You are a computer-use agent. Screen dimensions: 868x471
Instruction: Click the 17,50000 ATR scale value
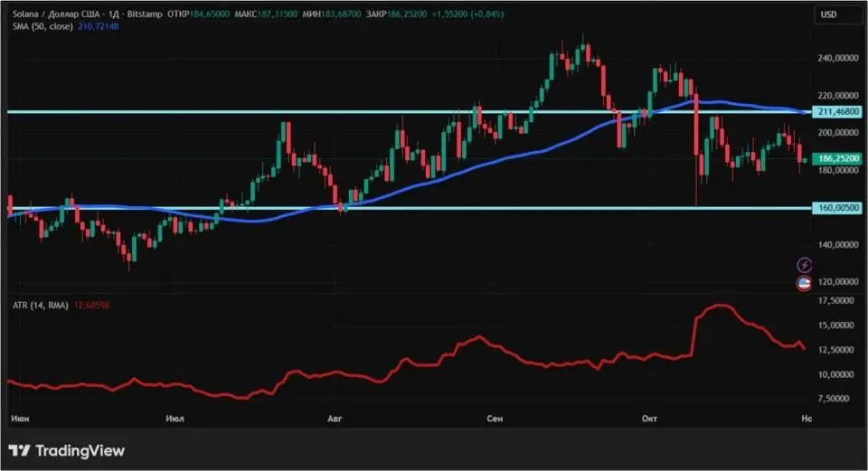point(836,300)
